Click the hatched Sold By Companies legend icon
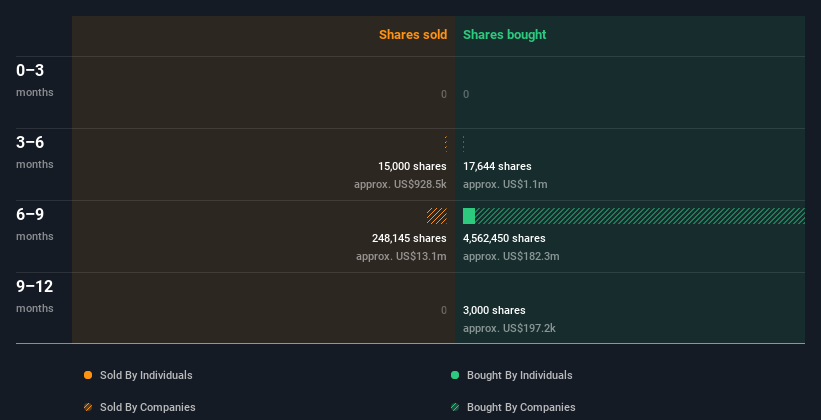This screenshot has width=821, height=420. (88, 407)
